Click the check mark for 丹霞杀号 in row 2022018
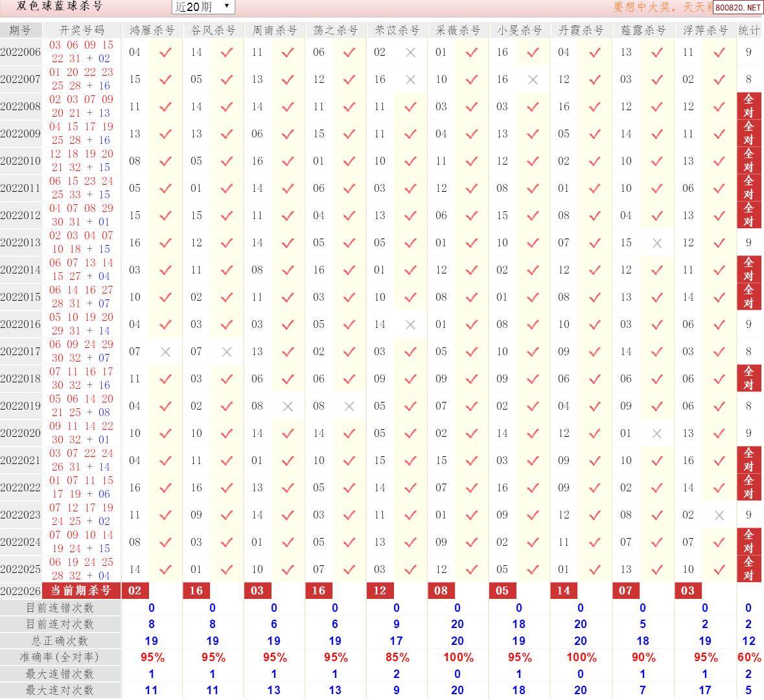Screen dimensions: 764x700 [x=595, y=379]
